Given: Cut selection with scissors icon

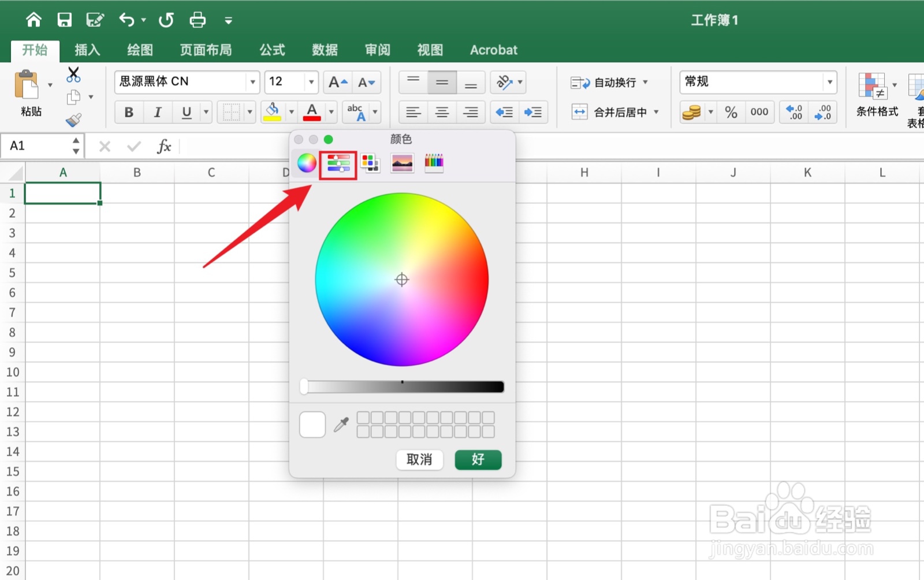Looking at the screenshot, I should point(73,74).
